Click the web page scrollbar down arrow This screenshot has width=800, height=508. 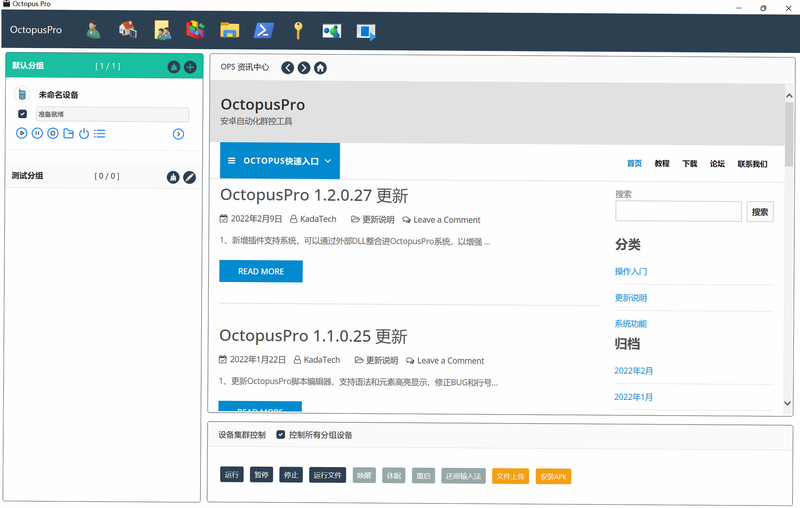point(788,403)
